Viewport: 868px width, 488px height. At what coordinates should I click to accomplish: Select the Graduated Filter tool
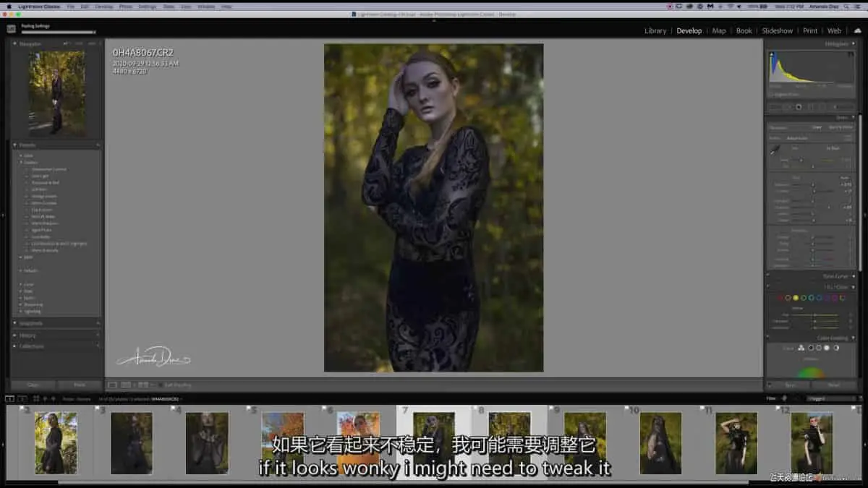pyautogui.click(x=811, y=106)
